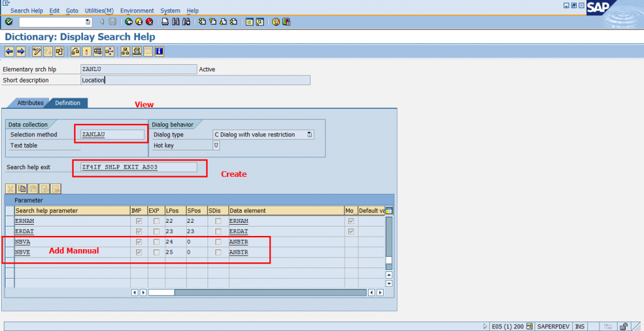Toggle EXP checkbox for NBVE row
Screen dimensions: 644x331
click(157, 252)
